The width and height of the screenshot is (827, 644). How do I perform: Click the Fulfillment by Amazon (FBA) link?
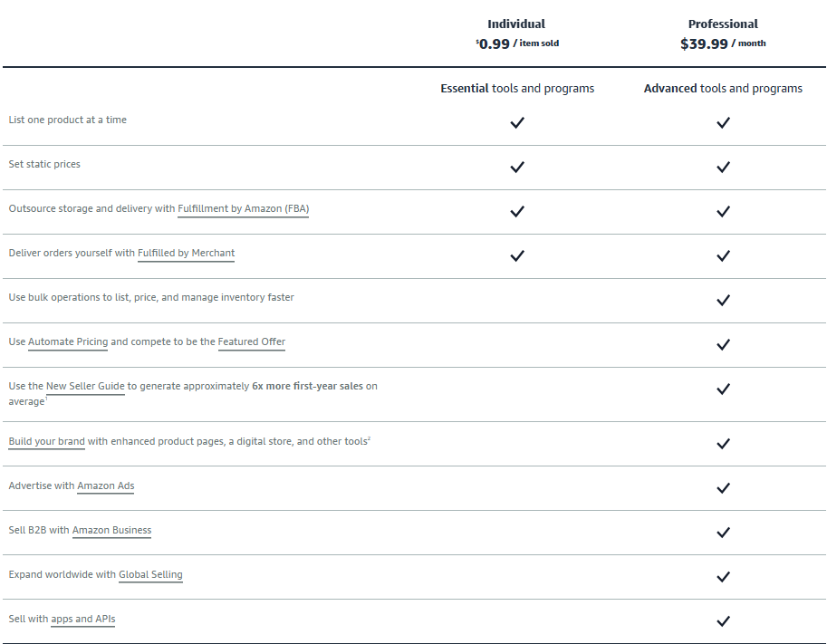pos(243,208)
